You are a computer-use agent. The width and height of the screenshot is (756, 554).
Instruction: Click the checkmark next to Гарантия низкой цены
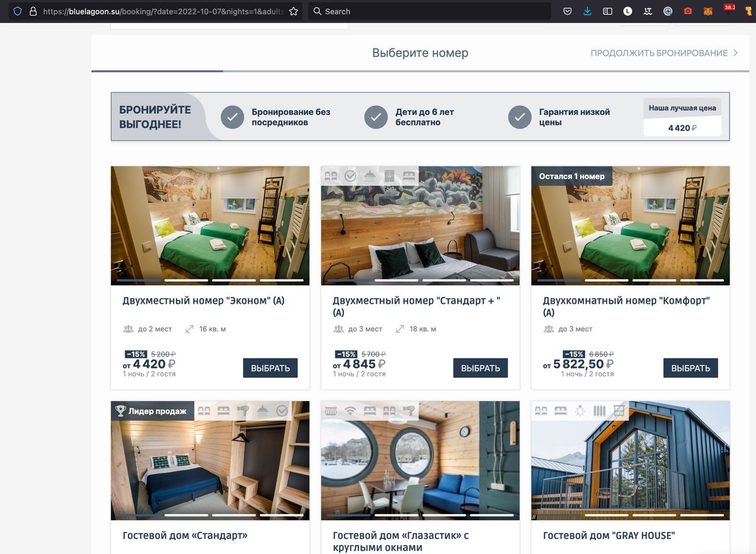(x=520, y=117)
